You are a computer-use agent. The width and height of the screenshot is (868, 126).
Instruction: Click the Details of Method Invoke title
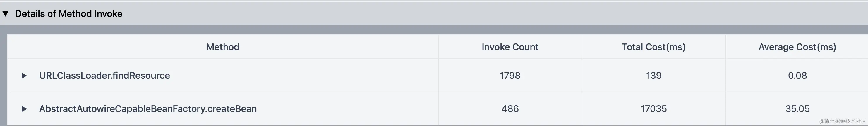(69, 14)
